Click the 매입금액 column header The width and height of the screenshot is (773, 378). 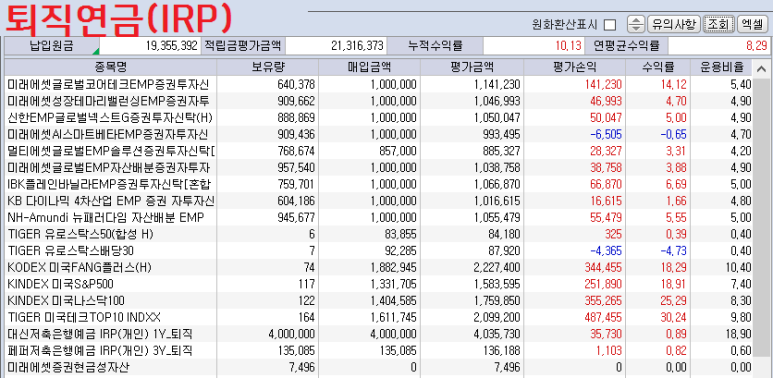tap(369, 67)
